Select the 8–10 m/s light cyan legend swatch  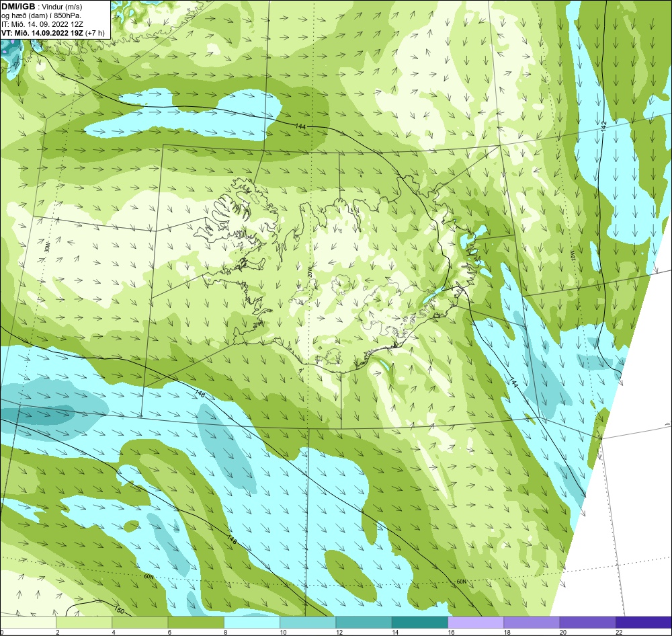tap(252, 621)
